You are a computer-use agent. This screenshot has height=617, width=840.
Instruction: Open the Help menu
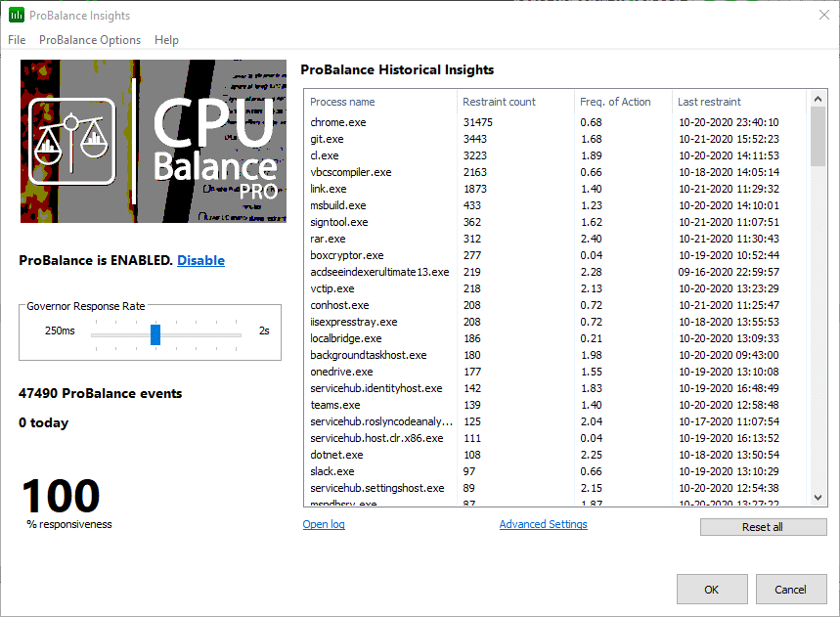click(166, 40)
